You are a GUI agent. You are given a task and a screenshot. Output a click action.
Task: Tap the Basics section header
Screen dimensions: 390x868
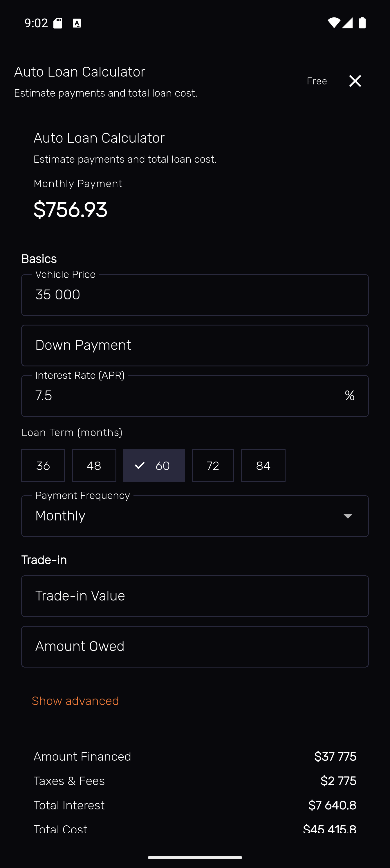pos(39,258)
